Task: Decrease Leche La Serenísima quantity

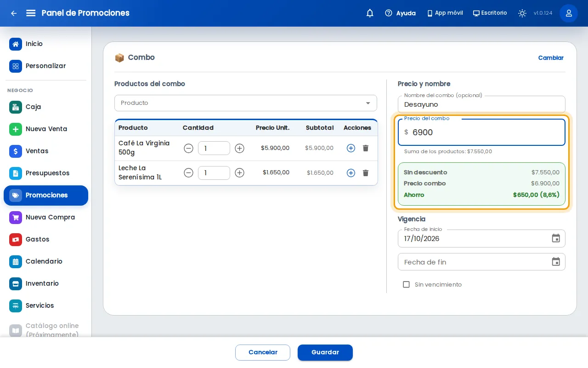Action: click(188, 173)
